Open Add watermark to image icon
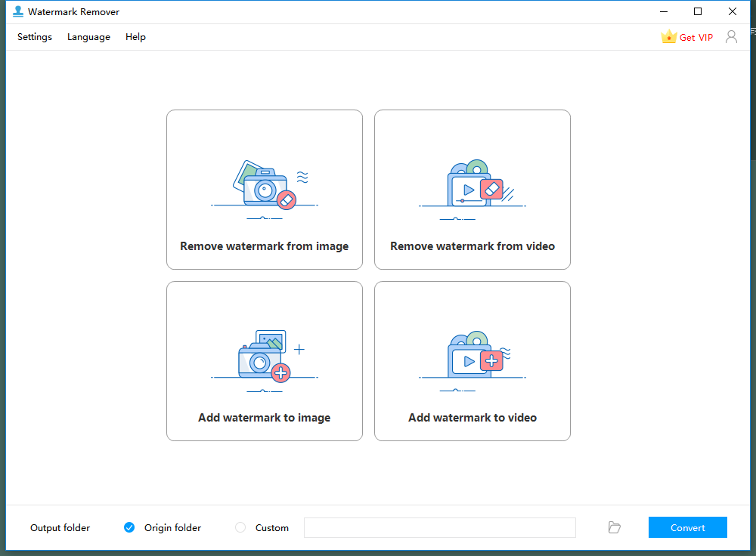The width and height of the screenshot is (756, 556). [x=265, y=361]
